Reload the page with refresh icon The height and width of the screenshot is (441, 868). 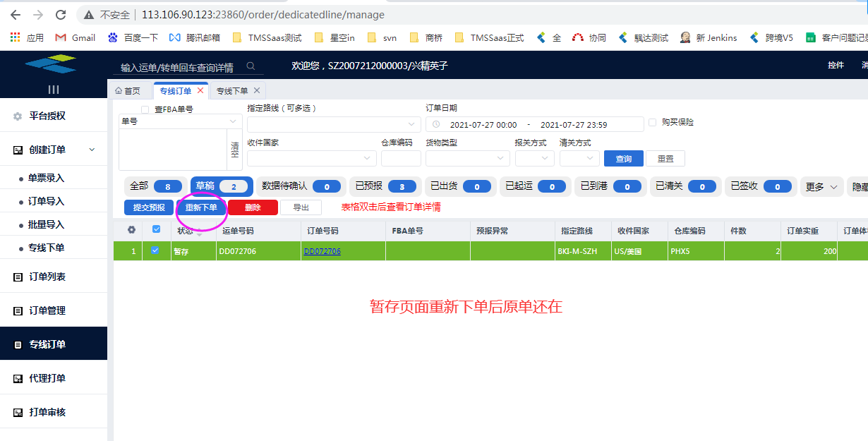(61, 14)
